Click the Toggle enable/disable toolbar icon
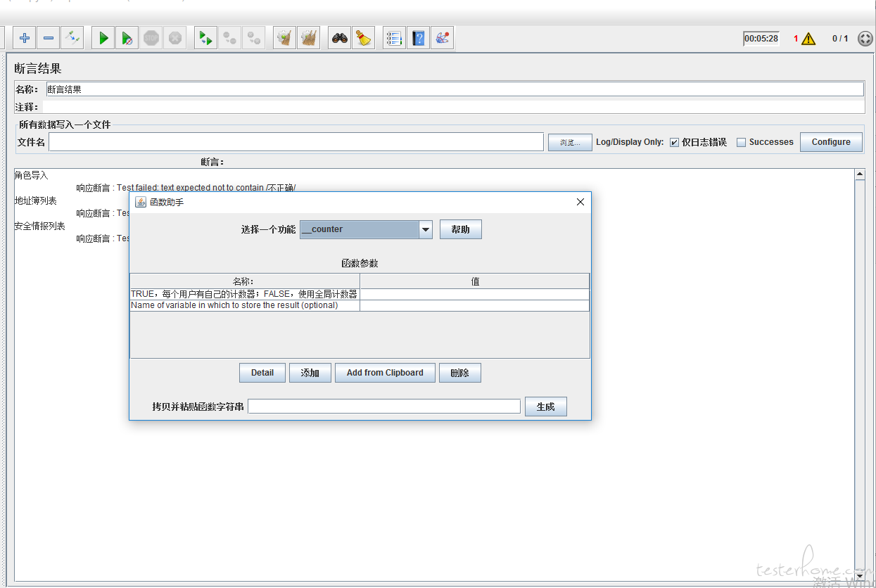876x588 pixels. click(x=72, y=38)
